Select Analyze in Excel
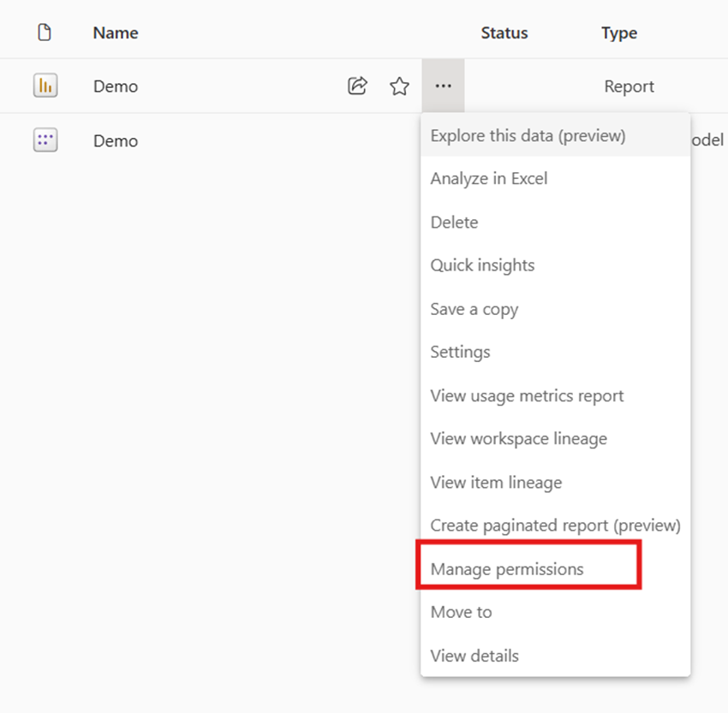Screen dimensions: 728x713 (555, 179)
